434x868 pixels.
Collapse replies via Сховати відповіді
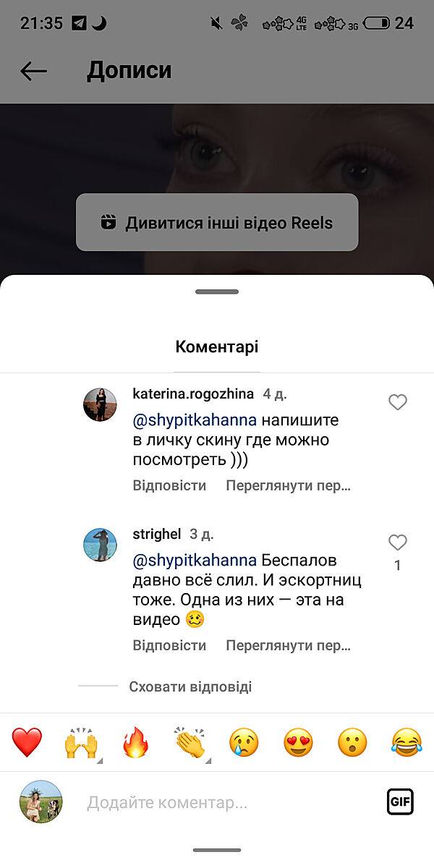click(x=190, y=686)
